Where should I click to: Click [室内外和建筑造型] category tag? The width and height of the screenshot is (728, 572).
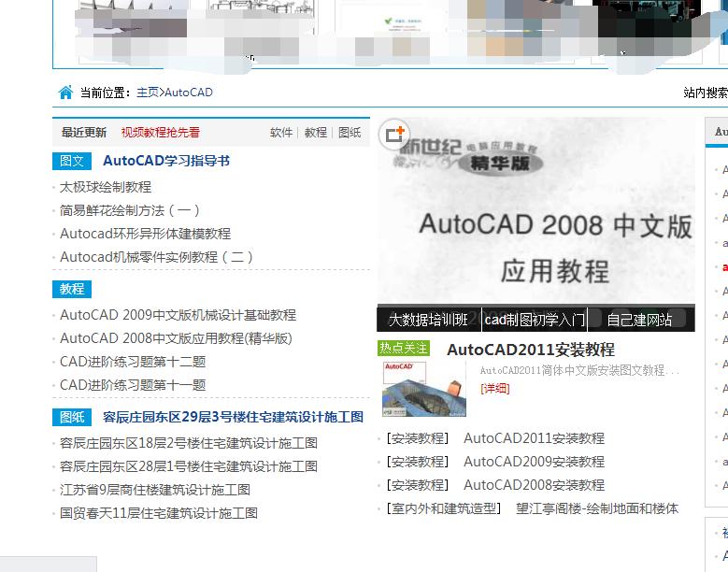[x=444, y=508]
